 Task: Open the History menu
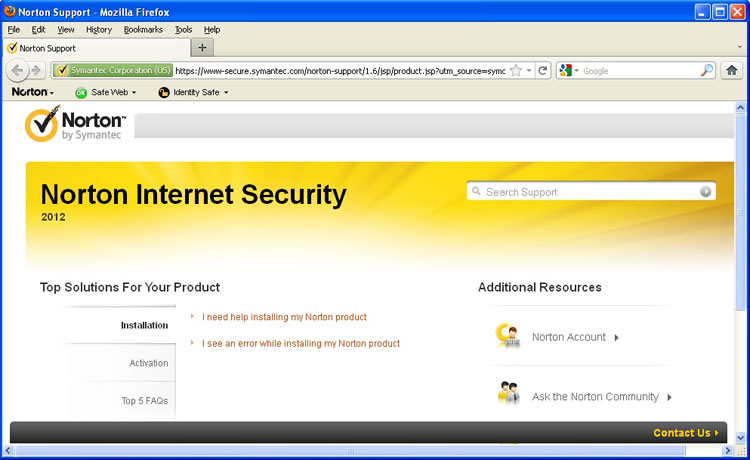tap(99, 30)
